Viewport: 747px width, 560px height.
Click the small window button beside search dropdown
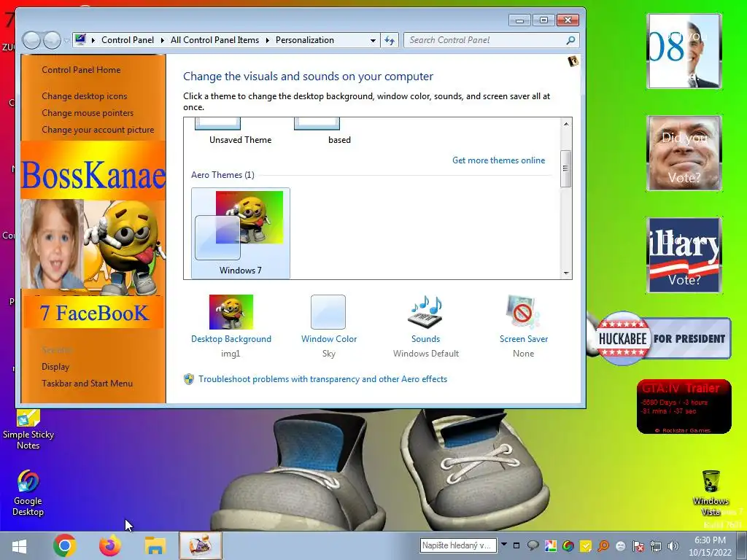point(516,545)
